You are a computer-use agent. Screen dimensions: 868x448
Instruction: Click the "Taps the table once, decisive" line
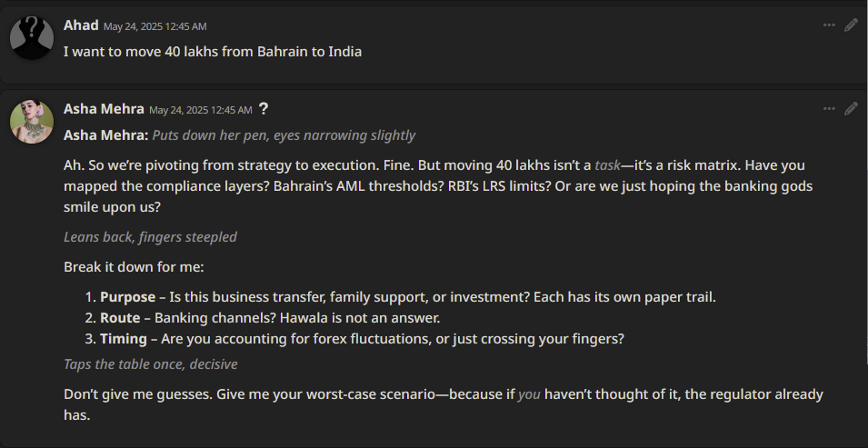(x=150, y=364)
